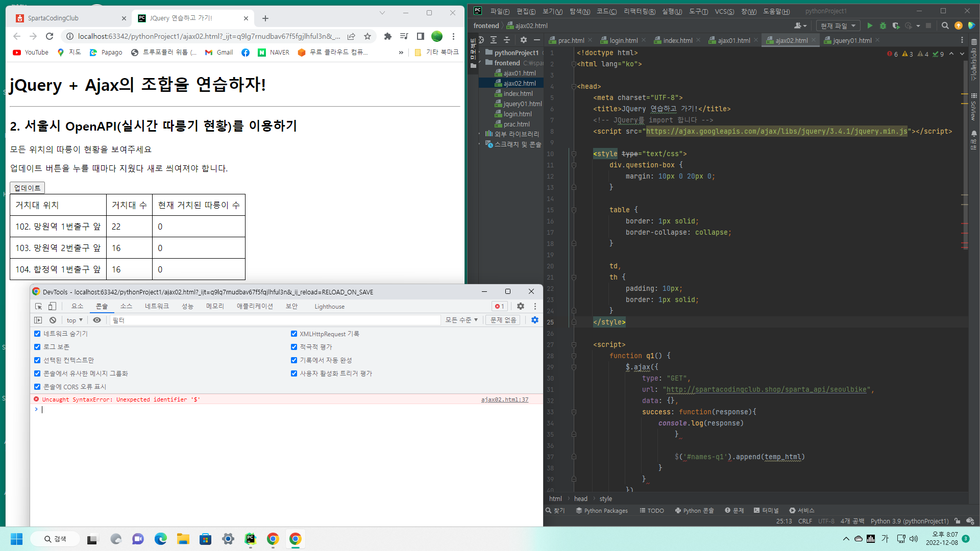Show the DevTools console sidebar icon
Image resolution: width=980 pixels, height=551 pixels.
[x=38, y=320]
